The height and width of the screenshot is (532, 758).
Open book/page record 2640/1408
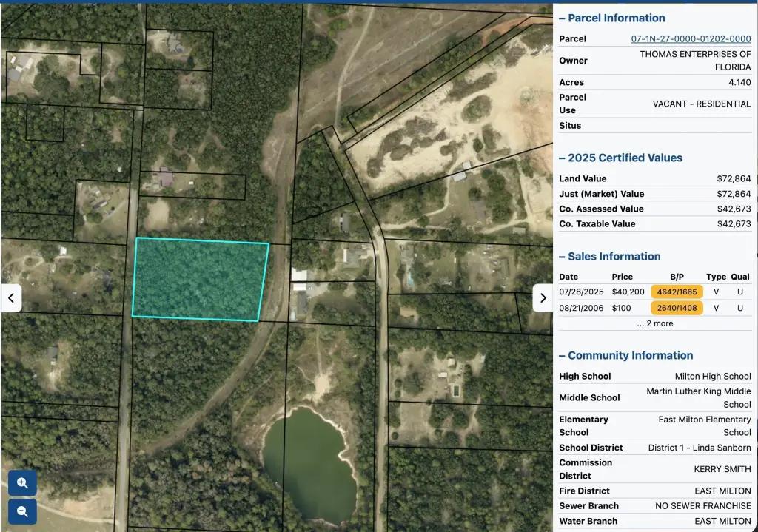tap(677, 308)
